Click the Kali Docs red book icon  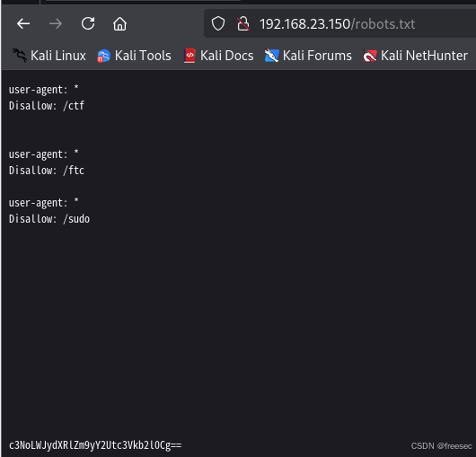click(x=190, y=56)
